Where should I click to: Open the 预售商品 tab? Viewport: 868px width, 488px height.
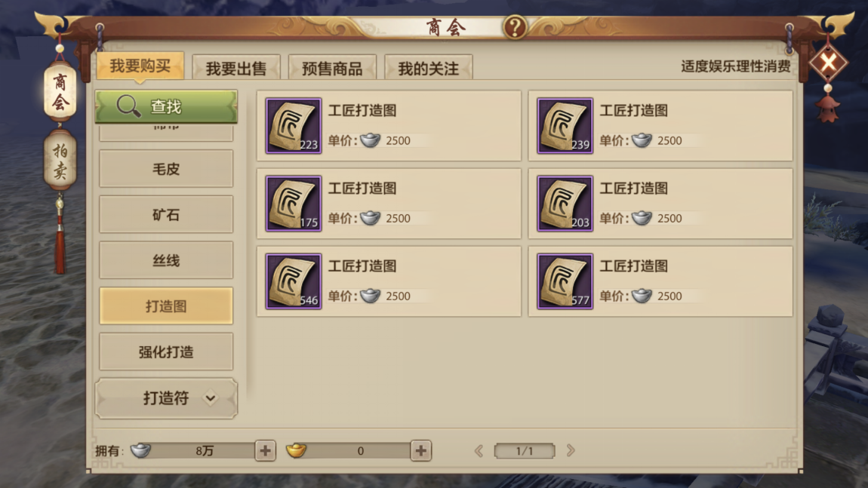pyautogui.click(x=332, y=67)
